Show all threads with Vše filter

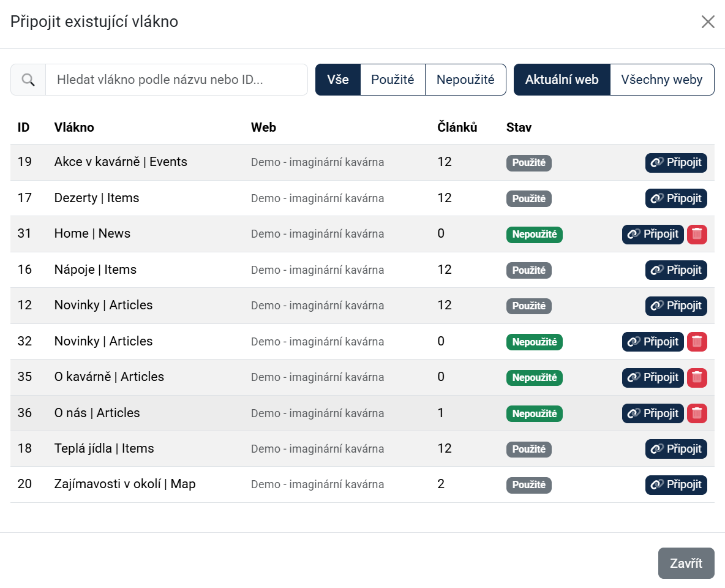coord(337,80)
